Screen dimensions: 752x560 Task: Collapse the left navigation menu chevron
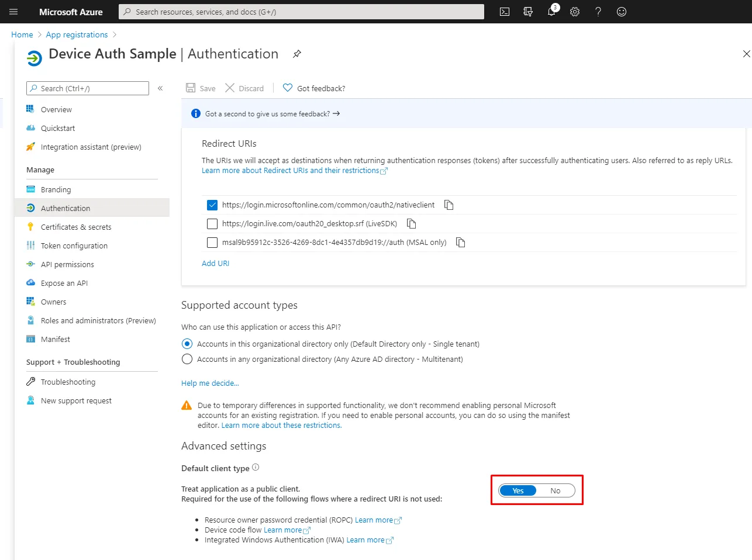(160, 88)
